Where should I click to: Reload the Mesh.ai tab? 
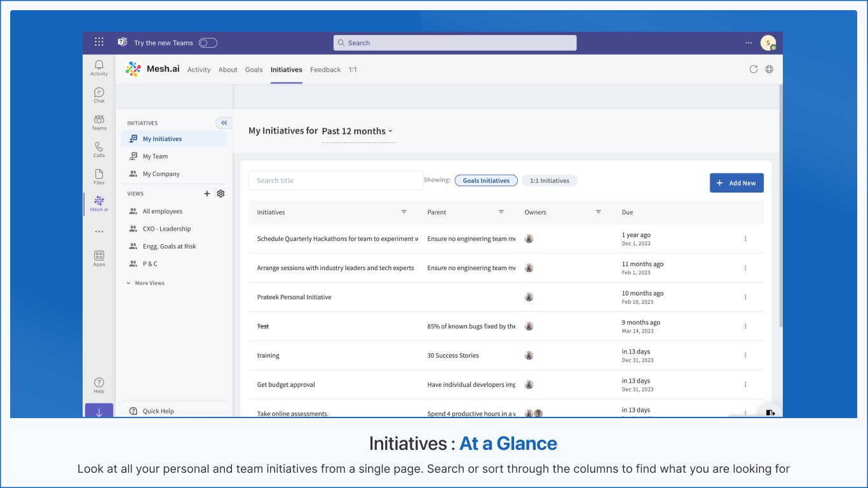[x=754, y=69]
